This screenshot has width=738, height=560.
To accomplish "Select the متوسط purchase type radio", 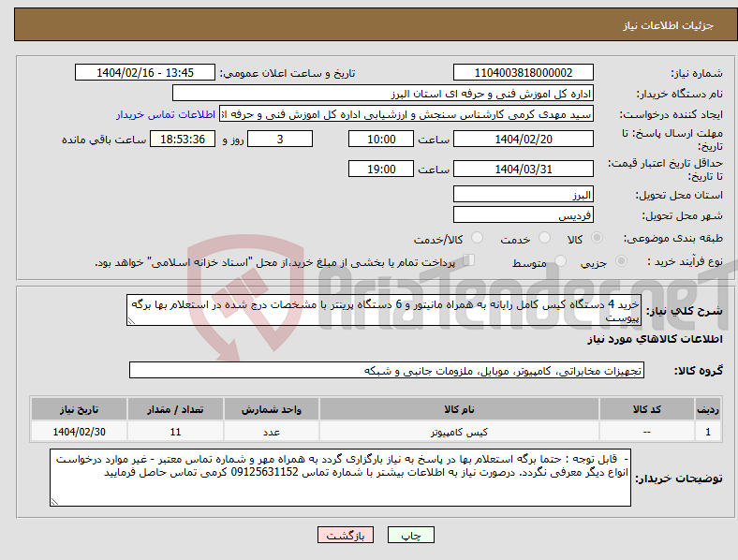I will pos(560,261).
